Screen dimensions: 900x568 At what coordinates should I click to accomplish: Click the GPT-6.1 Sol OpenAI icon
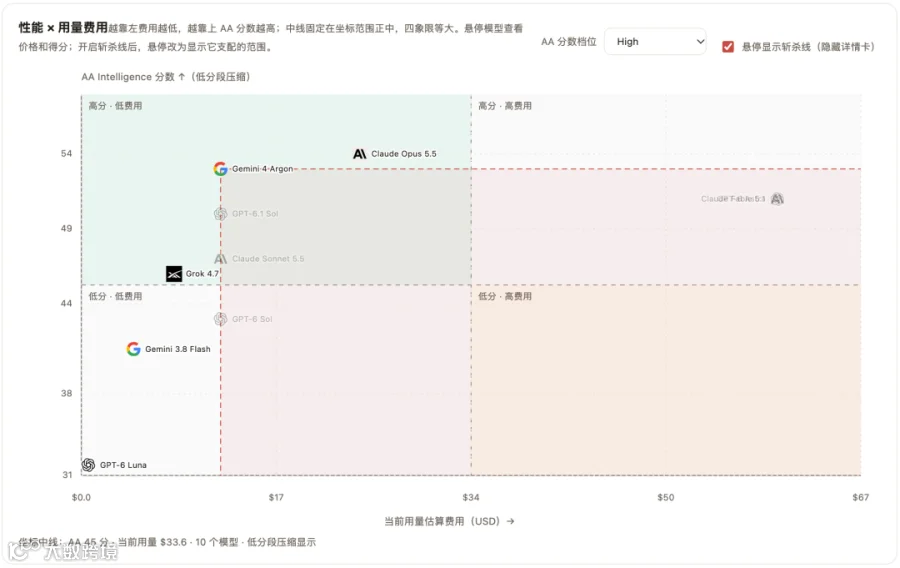tap(220, 214)
